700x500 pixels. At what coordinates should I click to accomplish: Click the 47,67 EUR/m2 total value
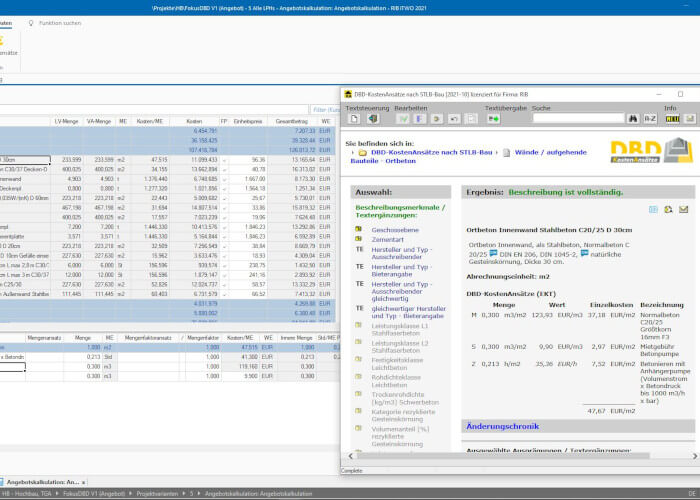[x=611, y=411]
